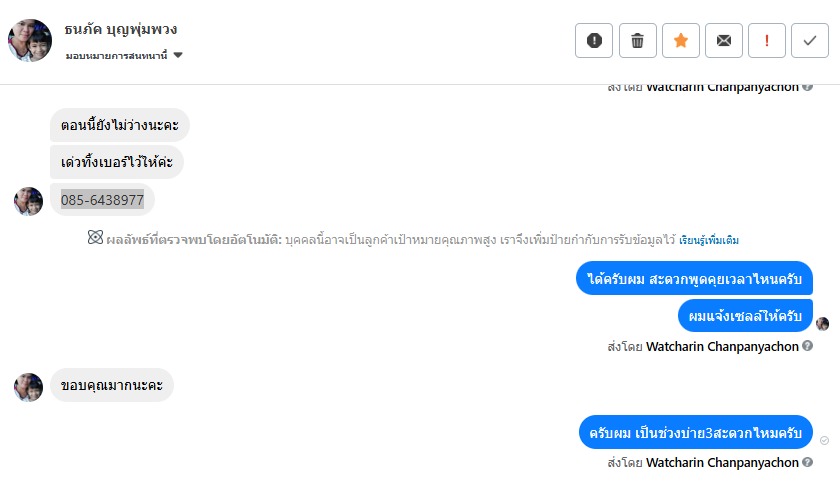
Task: Click the spam report exclamation circle icon
Action: pyautogui.click(x=594, y=41)
